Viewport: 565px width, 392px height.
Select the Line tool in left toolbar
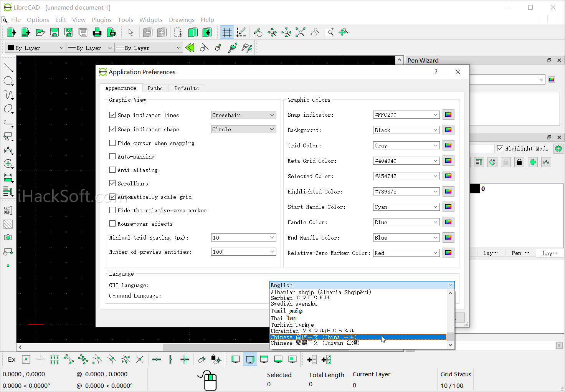point(8,68)
